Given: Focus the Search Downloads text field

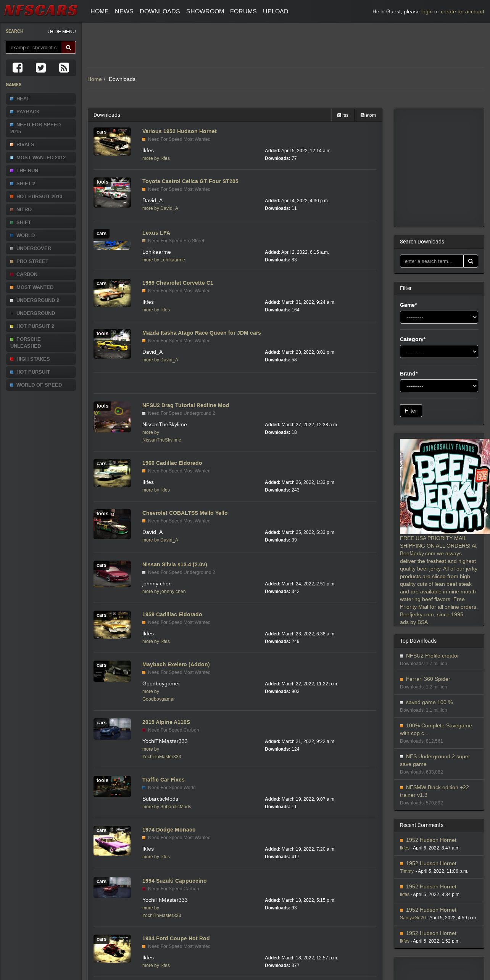Looking at the screenshot, I should (x=432, y=261).
